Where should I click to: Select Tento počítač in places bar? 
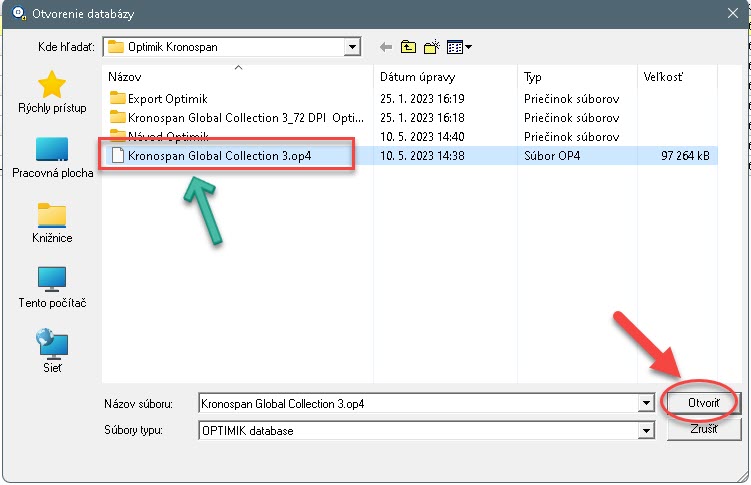click(52, 288)
